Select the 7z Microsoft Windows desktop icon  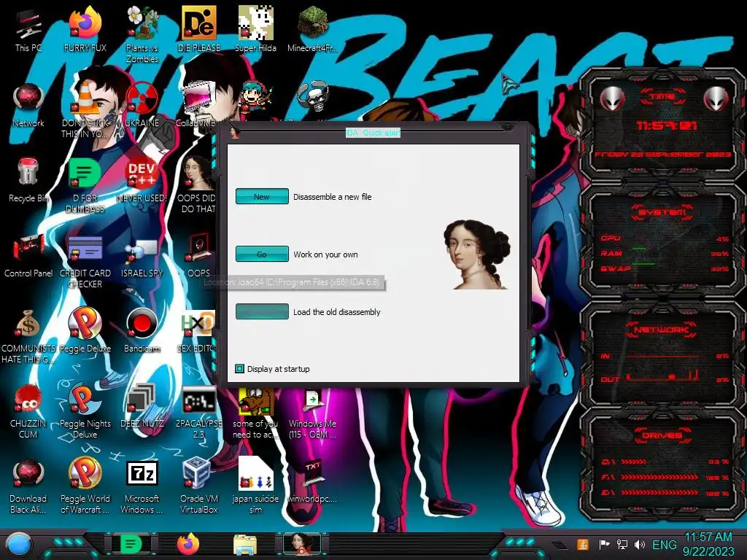(x=142, y=486)
